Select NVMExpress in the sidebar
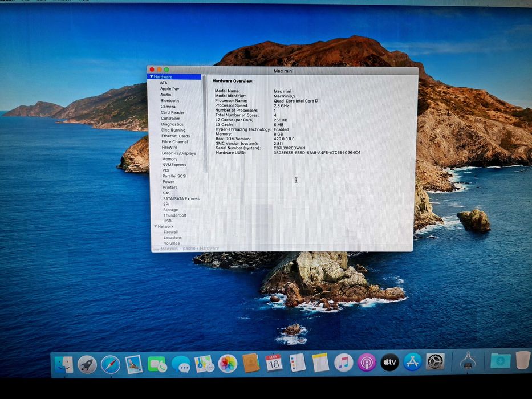532x399 pixels. pyautogui.click(x=174, y=165)
